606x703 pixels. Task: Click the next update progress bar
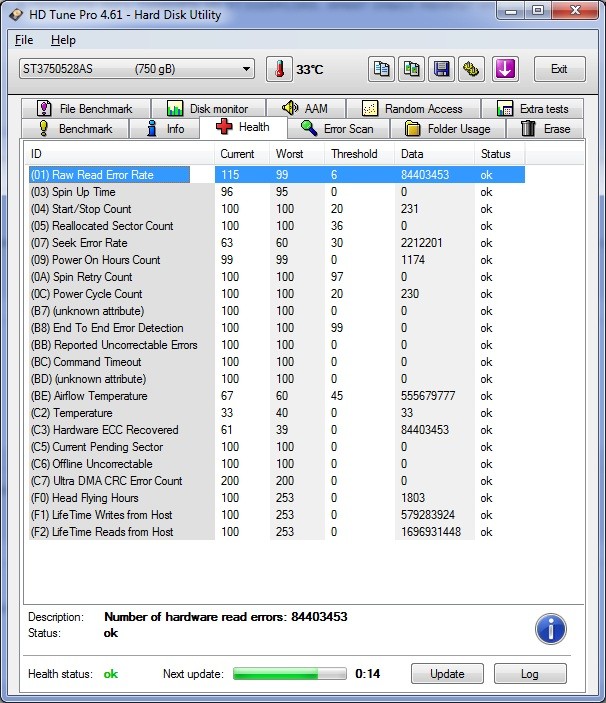point(289,674)
